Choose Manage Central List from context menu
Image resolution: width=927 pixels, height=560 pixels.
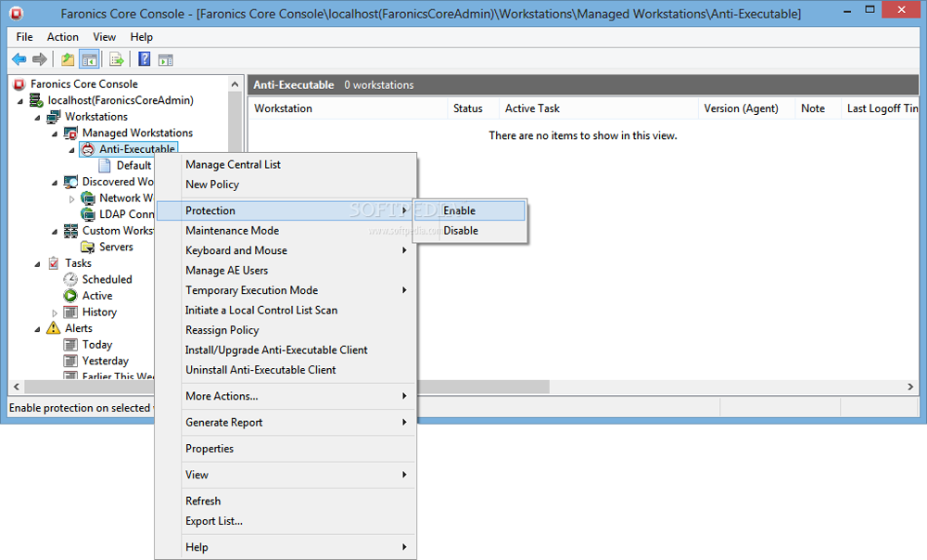[286, 164]
